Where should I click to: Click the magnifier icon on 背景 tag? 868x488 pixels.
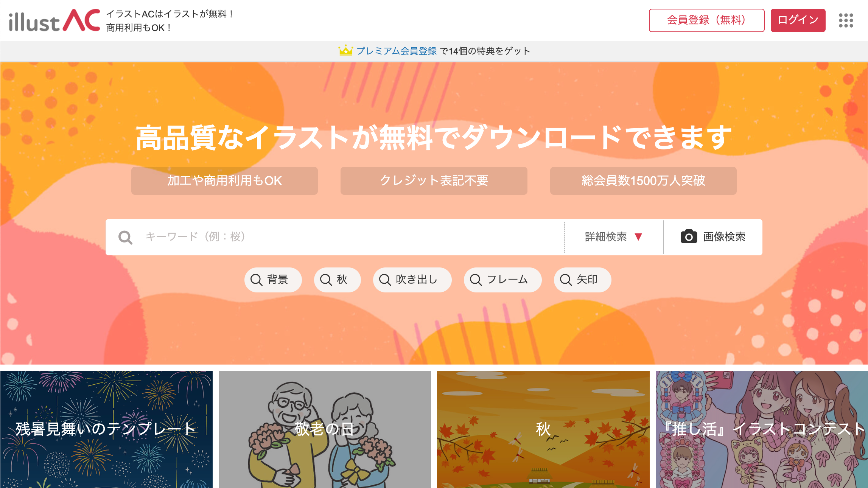pos(256,280)
